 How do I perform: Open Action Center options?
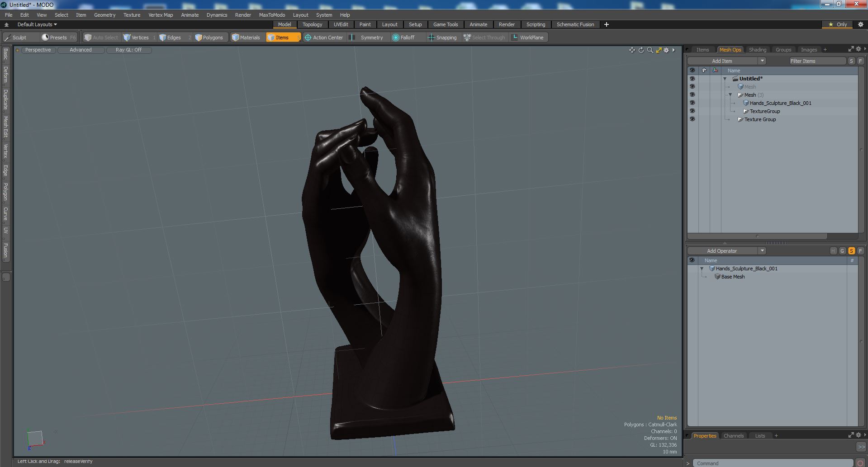(324, 38)
